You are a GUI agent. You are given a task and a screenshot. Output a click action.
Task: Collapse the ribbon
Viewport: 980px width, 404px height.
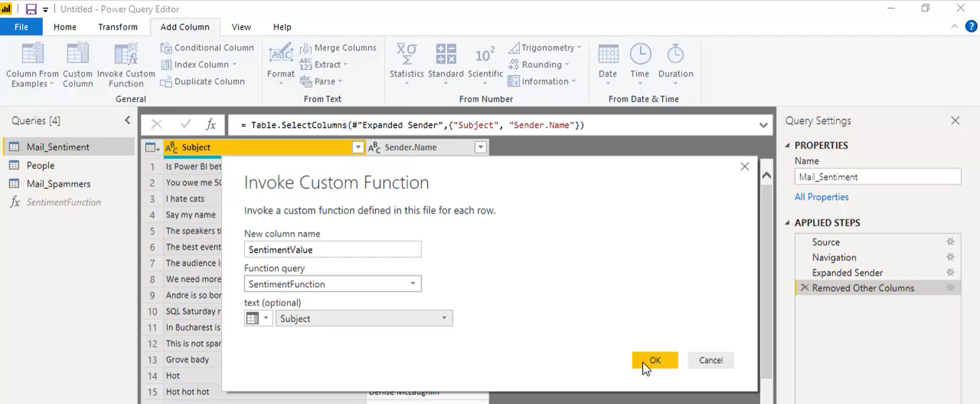(954, 26)
